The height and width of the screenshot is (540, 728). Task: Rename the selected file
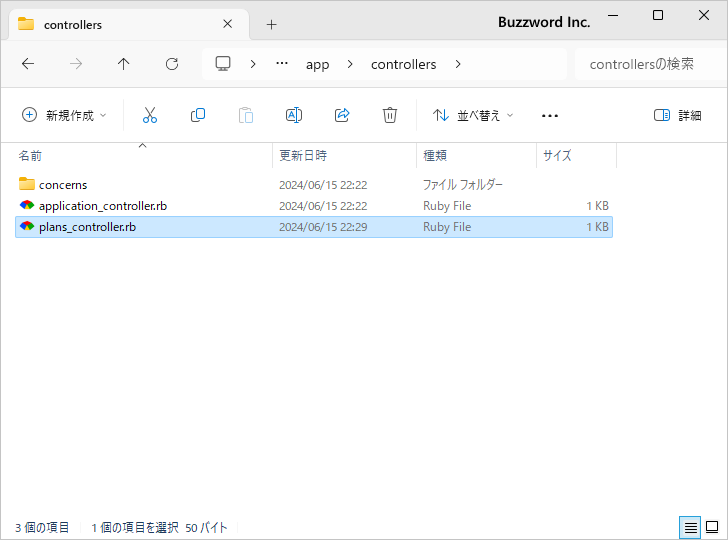(x=294, y=115)
